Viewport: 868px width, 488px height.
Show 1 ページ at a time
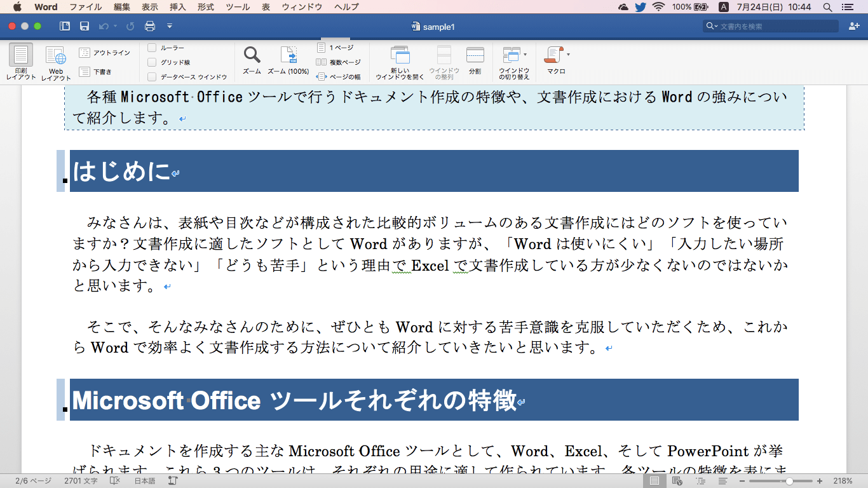[335, 48]
